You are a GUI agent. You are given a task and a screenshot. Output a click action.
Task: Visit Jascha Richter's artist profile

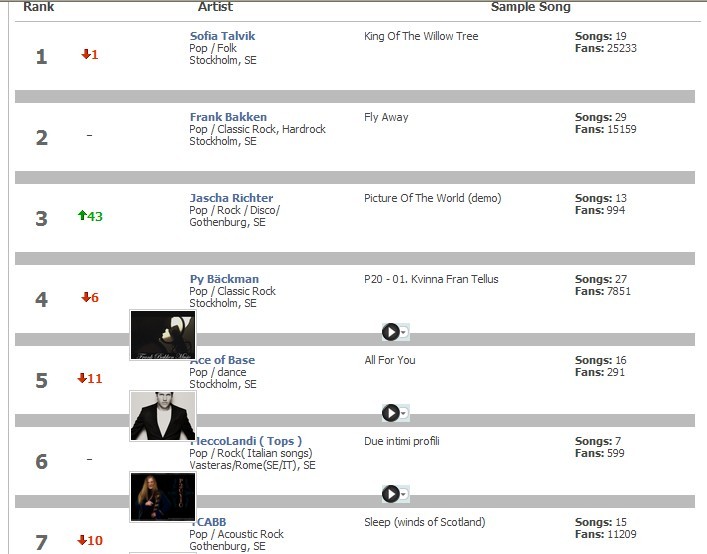[x=231, y=198]
